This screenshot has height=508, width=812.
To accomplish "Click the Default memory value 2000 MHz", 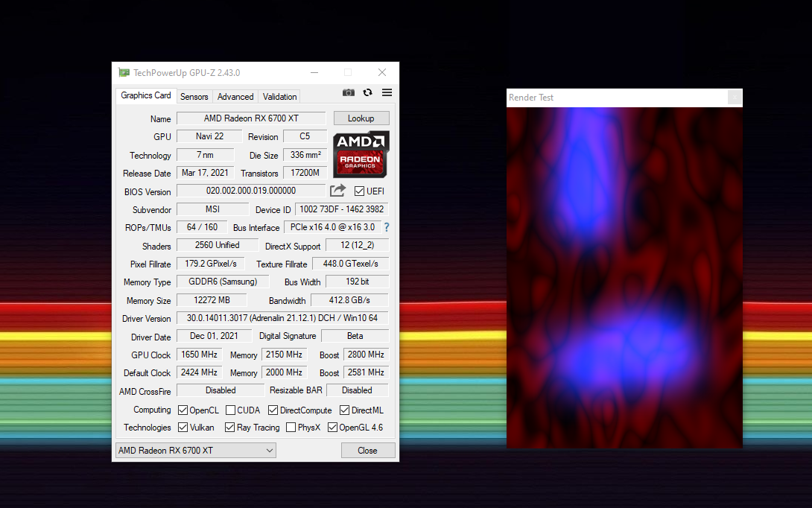I will pos(285,372).
